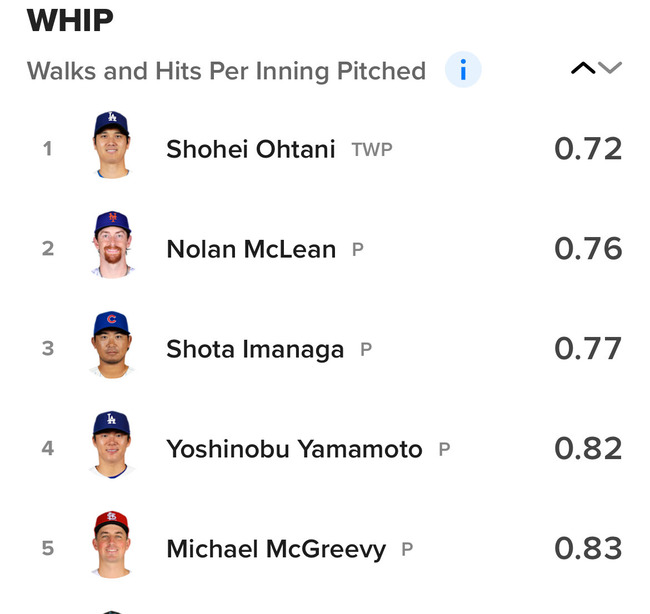Tap Shota Imanaga's headshot photo
Screen dimensions: 650x614
111,346
